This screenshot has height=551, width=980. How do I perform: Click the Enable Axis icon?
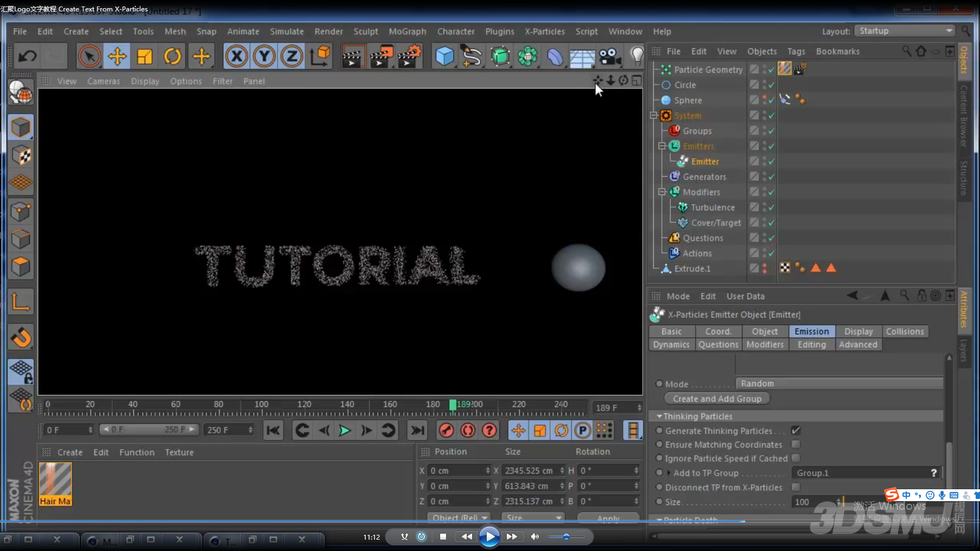pyautogui.click(x=21, y=302)
